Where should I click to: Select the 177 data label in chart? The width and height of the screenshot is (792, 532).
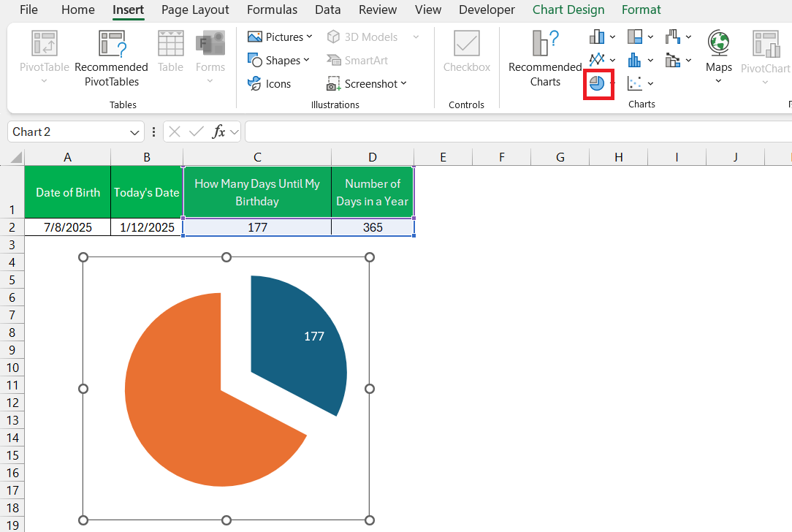[x=313, y=336]
